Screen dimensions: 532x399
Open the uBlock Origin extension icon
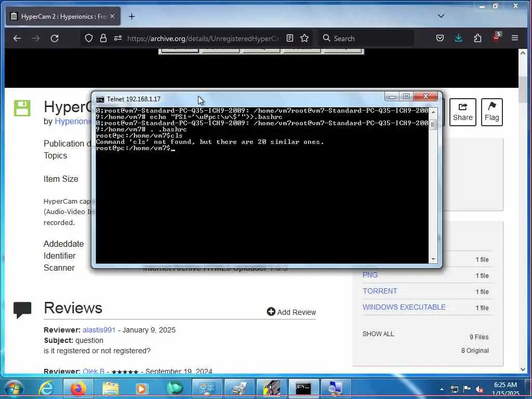tap(496, 37)
